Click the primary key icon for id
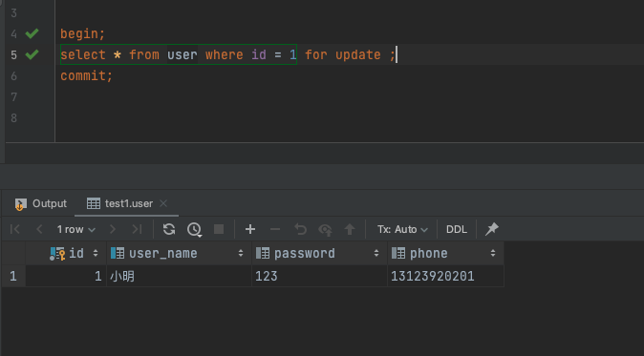The width and height of the screenshot is (644, 356). pyautogui.click(x=57, y=254)
